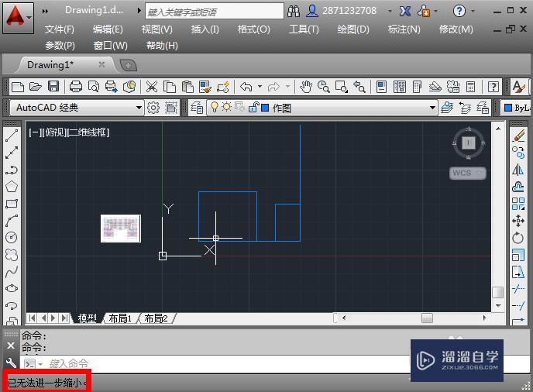The height and width of the screenshot is (392, 533).
Task: Select the Rectangle tool
Action: click(x=12, y=204)
